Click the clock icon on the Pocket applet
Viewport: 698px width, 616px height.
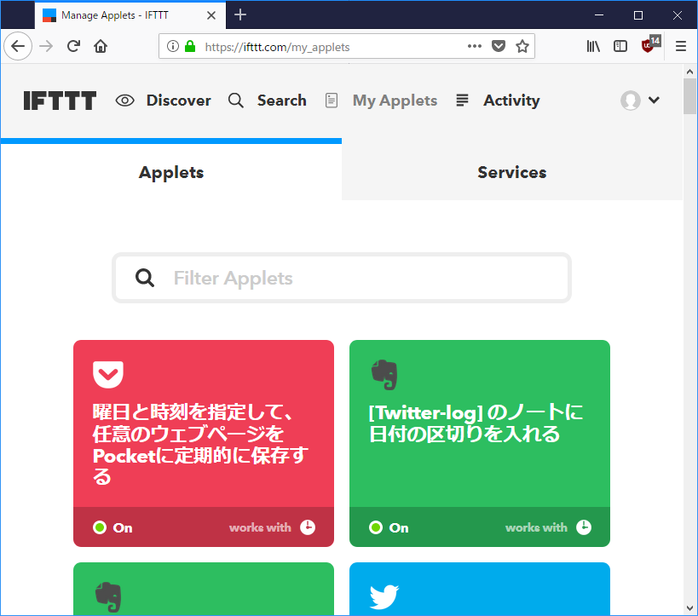coord(308,527)
